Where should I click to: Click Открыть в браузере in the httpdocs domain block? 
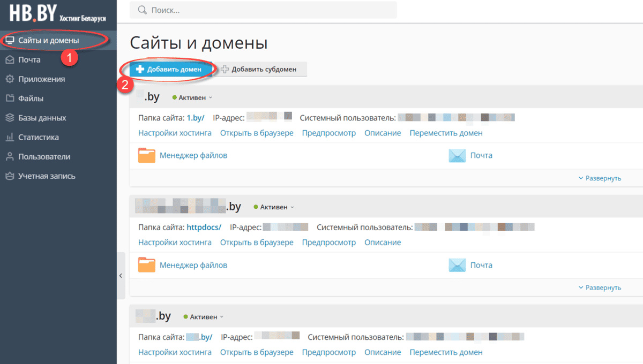tap(257, 242)
